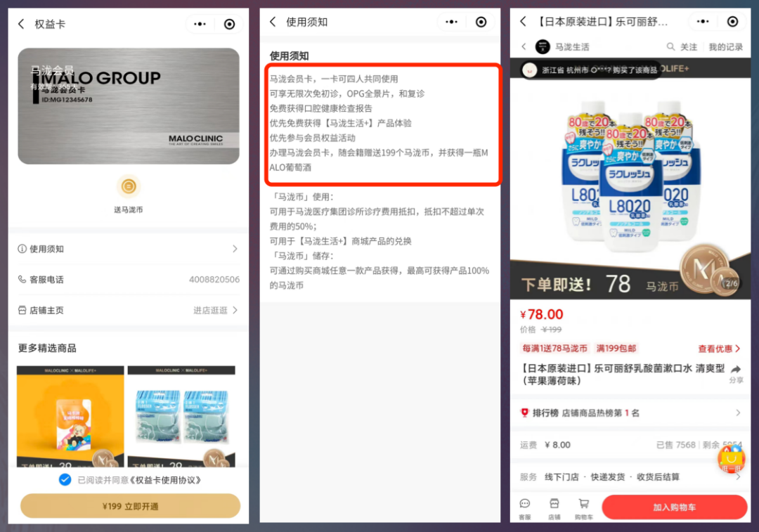
Task: Open 店铺主页 进店逛逛 row
Action: click(x=129, y=310)
